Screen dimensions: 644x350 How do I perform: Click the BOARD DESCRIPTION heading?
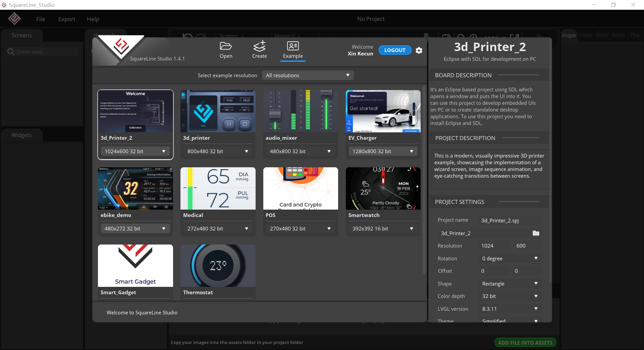tap(463, 75)
